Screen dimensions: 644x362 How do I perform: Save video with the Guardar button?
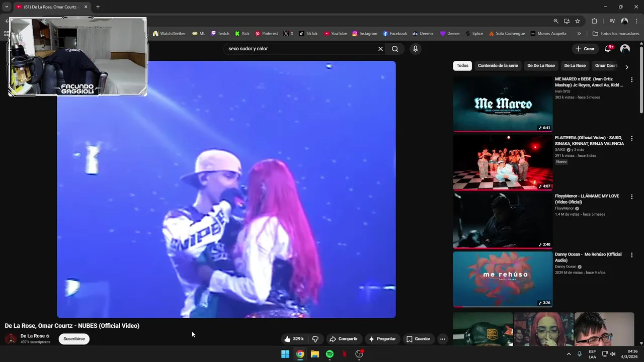pos(418,339)
